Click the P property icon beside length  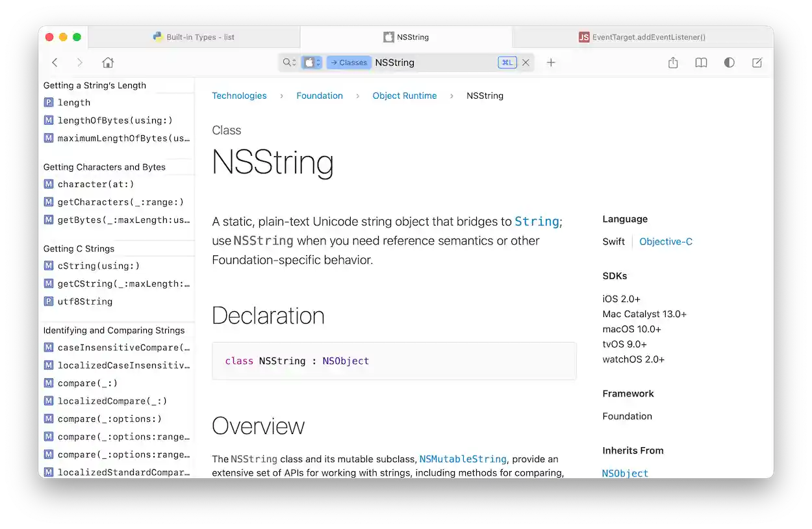tap(48, 102)
